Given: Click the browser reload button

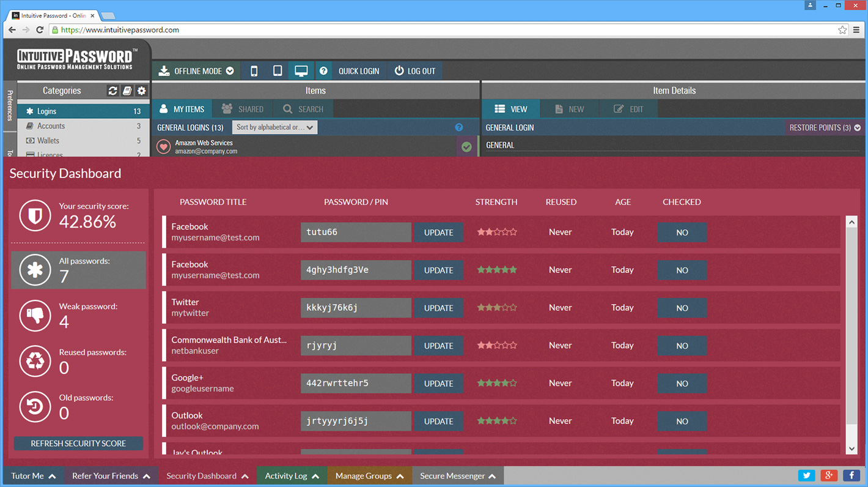Looking at the screenshot, I should click(x=40, y=29).
